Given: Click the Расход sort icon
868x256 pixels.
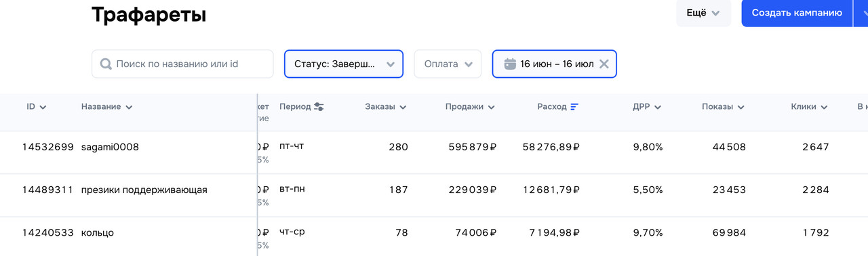Looking at the screenshot, I should pos(574,107).
